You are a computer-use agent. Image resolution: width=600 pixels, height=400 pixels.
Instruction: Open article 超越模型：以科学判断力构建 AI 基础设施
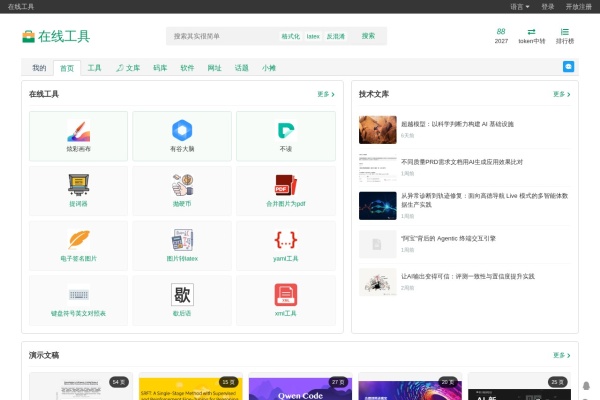457,124
